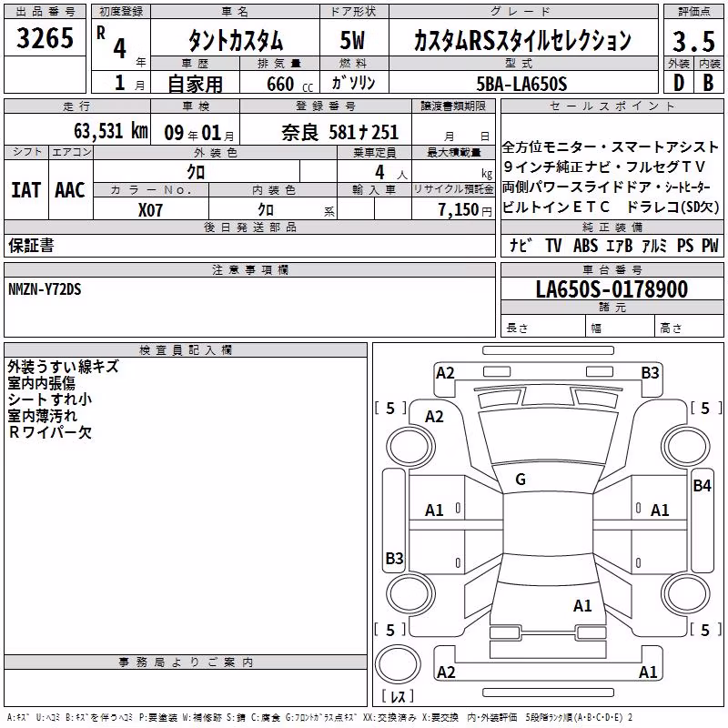Select the lot number "3265"
This screenshot has width=728, height=728.
45,38
